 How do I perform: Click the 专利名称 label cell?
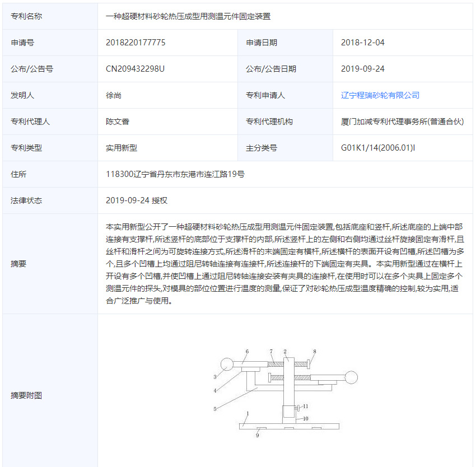[x=50, y=16]
